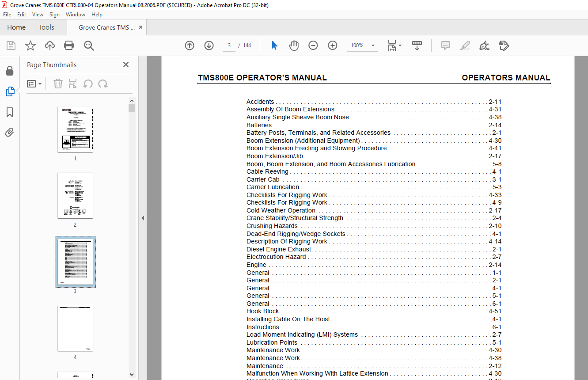588x380 pixels.
Task: Switch to the Home tab
Action: click(16, 27)
